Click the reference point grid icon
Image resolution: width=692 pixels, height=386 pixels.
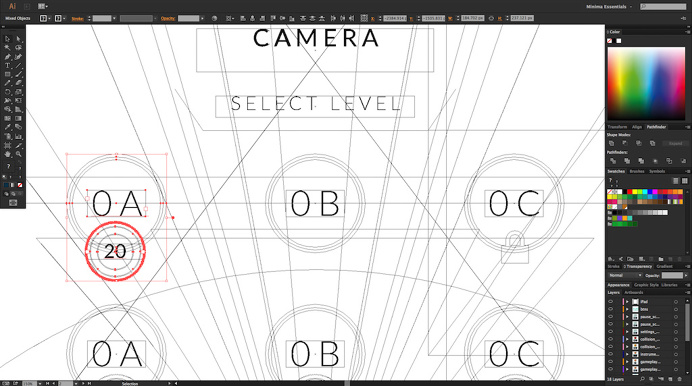click(364, 19)
